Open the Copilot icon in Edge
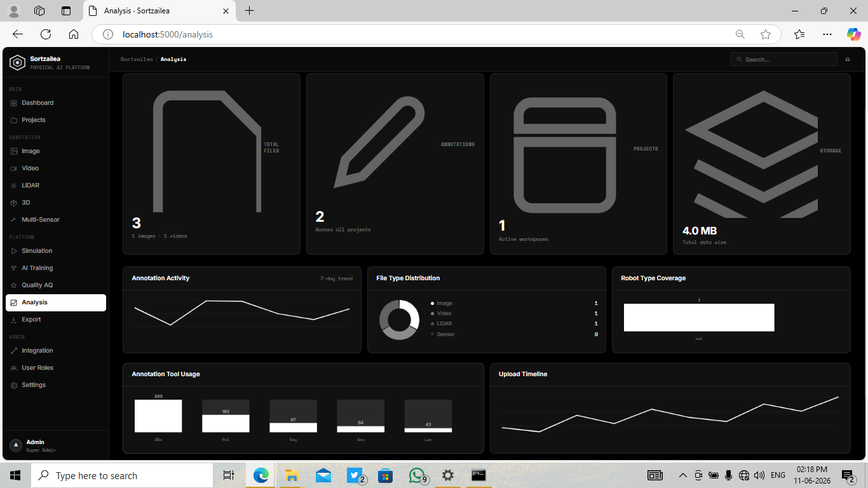This screenshot has height=488, width=868. click(x=853, y=34)
